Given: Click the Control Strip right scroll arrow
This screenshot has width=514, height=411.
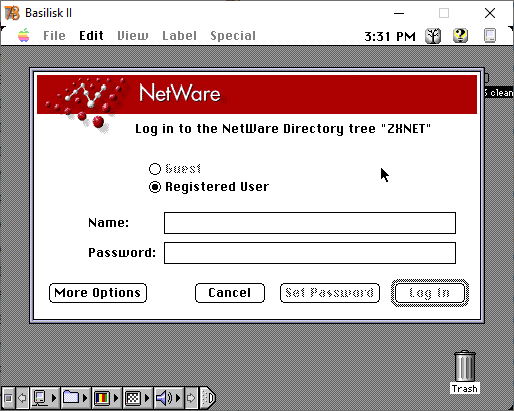Looking at the screenshot, I should (191, 398).
